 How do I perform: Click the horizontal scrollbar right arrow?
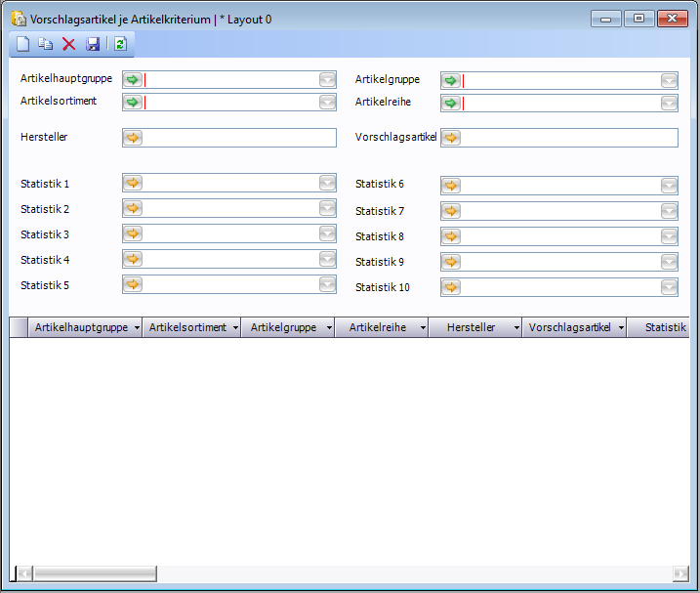(680, 573)
